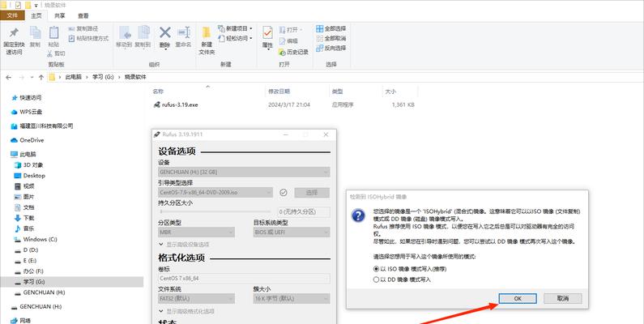The height and width of the screenshot is (324, 644).
Task: Click the up-directory arrow
Action: pyautogui.click(x=41, y=77)
